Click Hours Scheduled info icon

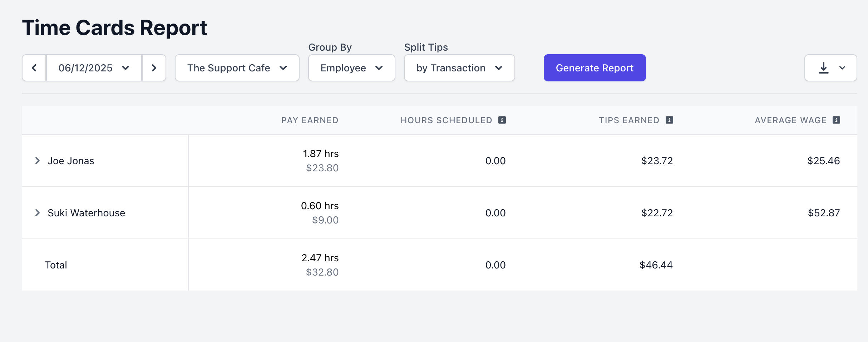click(502, 120)
